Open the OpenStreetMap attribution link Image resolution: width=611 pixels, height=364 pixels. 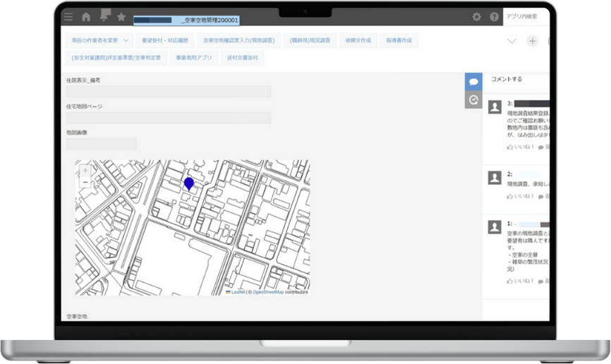coord(268,291)
